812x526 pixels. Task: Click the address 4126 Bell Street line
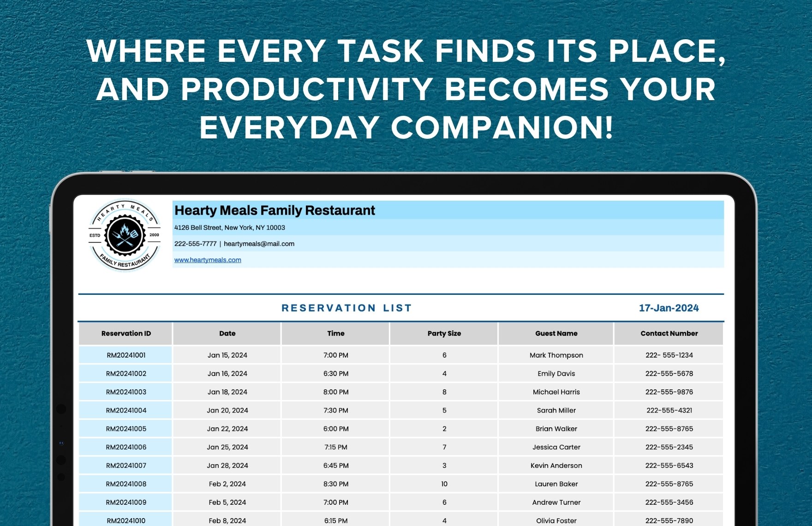pyautogui.click(x=229, y=227)
